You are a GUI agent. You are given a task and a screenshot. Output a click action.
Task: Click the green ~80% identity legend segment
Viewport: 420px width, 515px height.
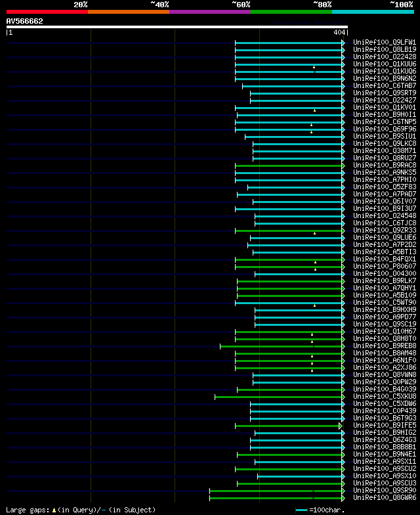click(x=291, y=12)
